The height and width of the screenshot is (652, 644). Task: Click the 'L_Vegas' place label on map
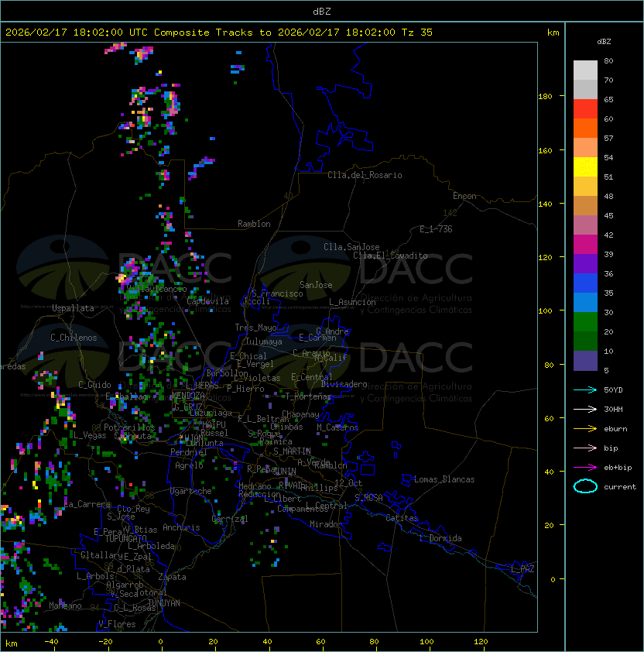coord(90,435)
